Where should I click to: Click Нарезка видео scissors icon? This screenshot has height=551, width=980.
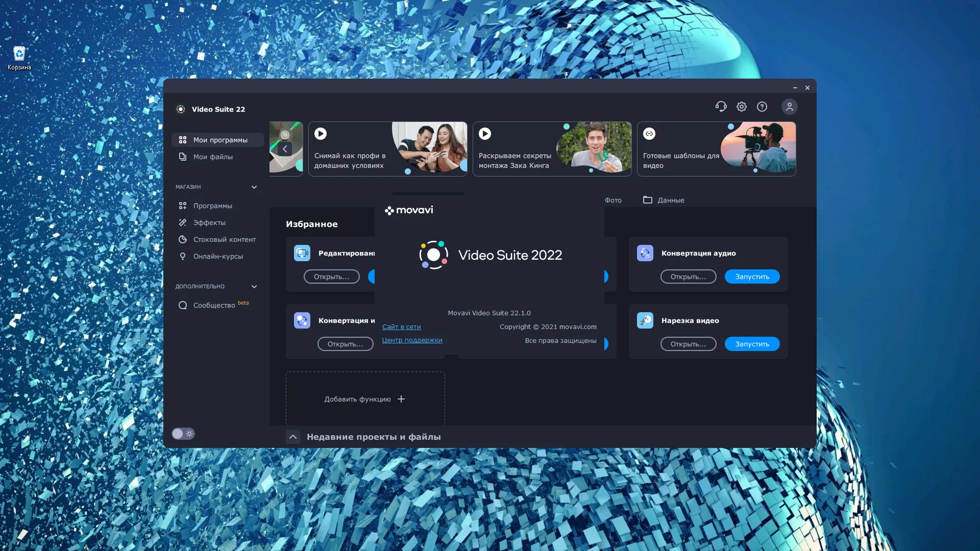[x=645, y=320]
